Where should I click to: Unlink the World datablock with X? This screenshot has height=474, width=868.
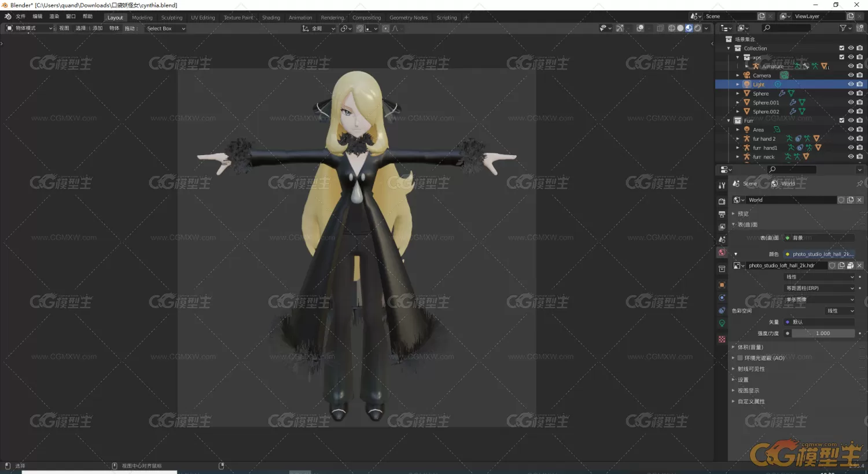pyautogui.click(x=859, y=200)
